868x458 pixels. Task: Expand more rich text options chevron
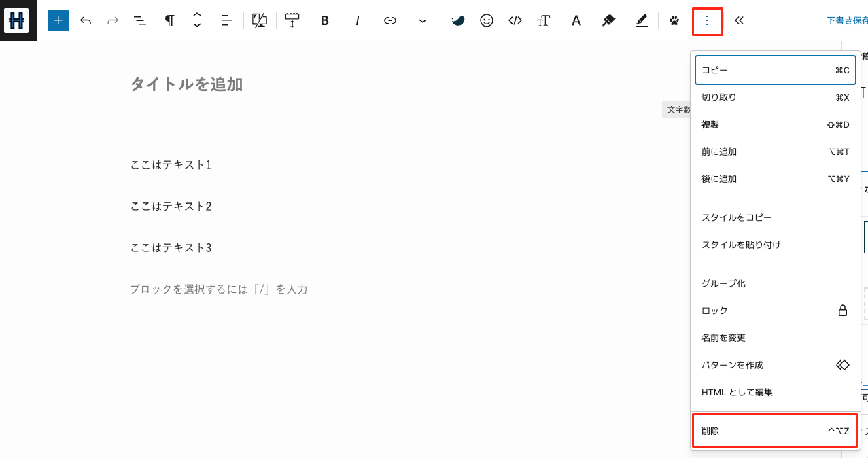point(423,20)
